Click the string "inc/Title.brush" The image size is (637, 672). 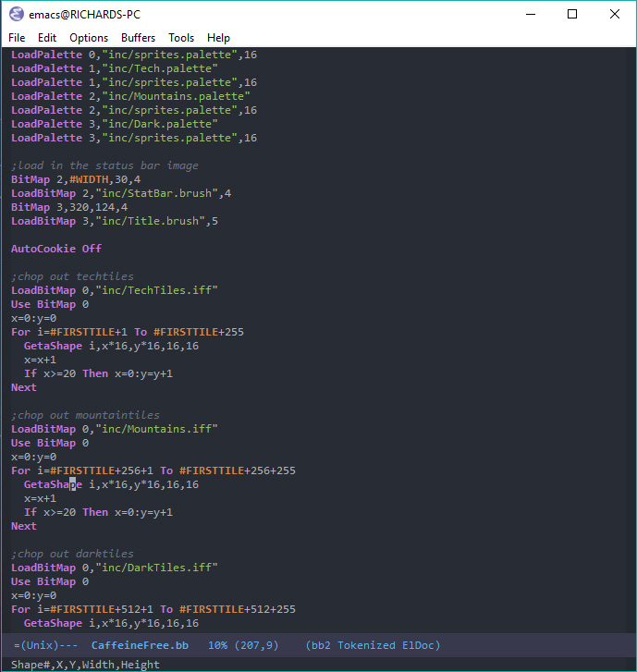click(150, 221)
